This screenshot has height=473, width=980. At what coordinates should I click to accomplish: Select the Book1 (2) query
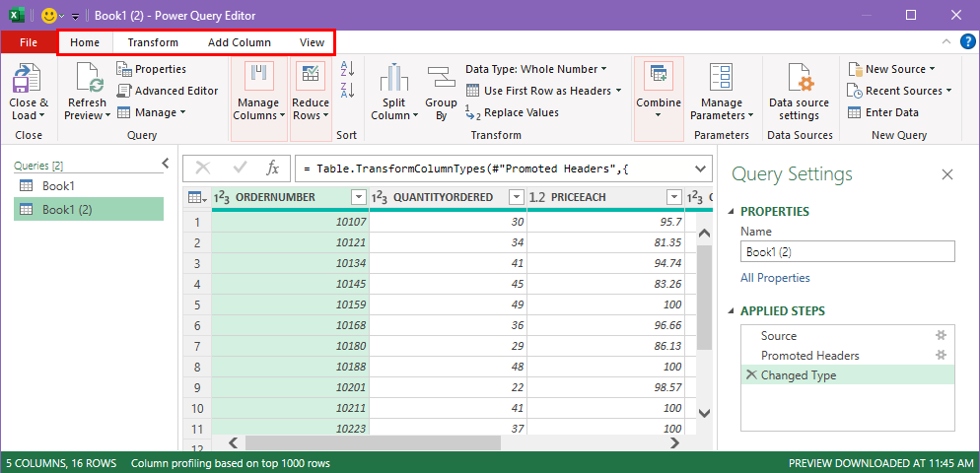point(89,209)
